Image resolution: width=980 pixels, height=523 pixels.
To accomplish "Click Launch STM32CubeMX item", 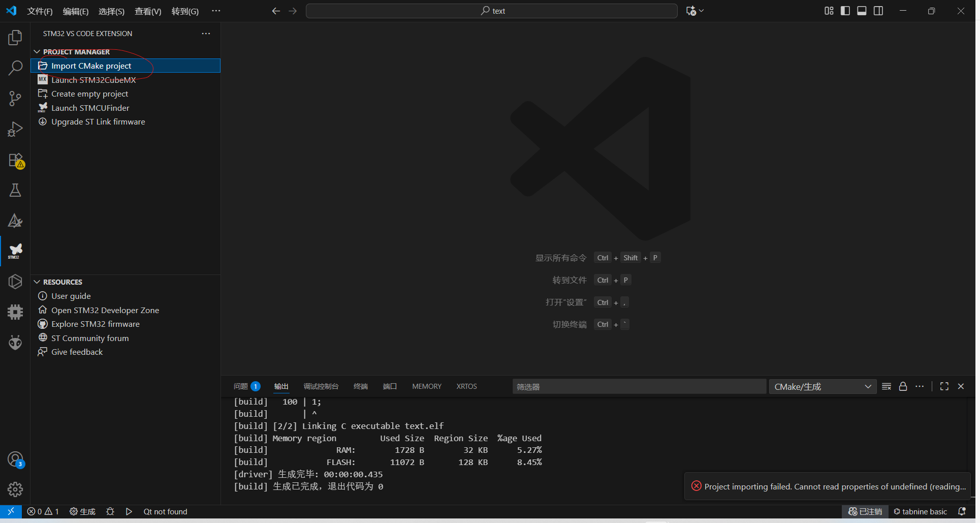I will pos(93,80).
